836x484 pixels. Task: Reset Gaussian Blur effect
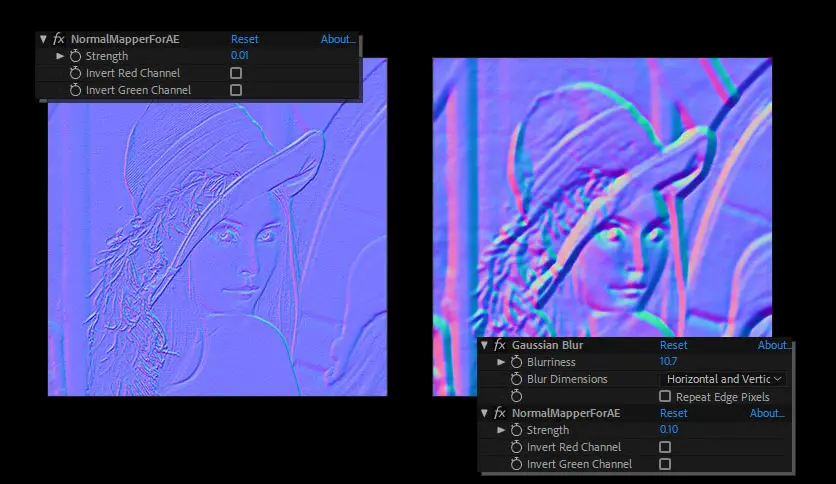click(x=673, y=345)
